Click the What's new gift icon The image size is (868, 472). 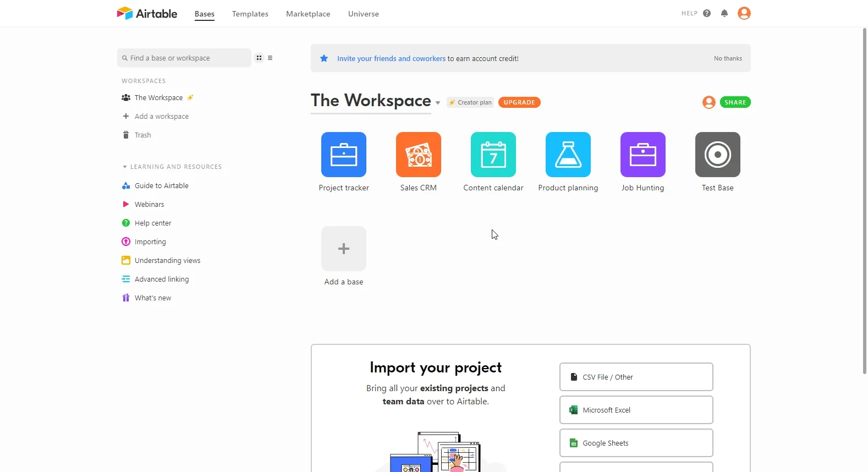[x=126, y=298]
